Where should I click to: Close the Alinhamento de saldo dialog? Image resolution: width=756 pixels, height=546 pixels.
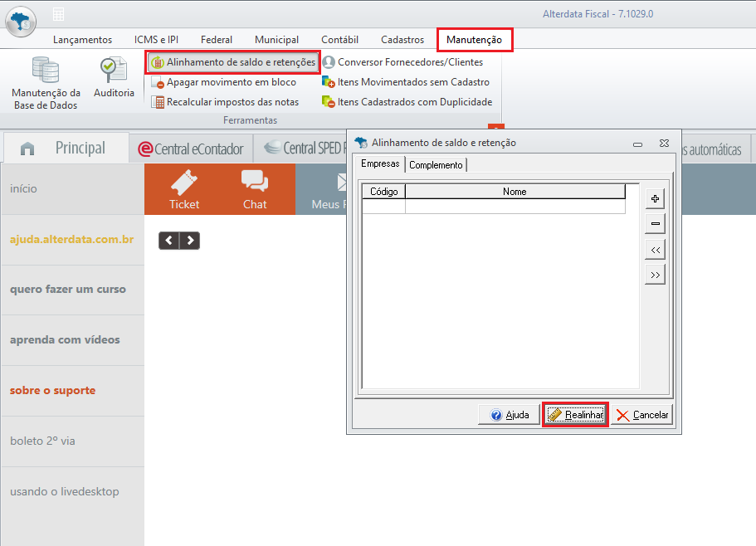(664, 143)
